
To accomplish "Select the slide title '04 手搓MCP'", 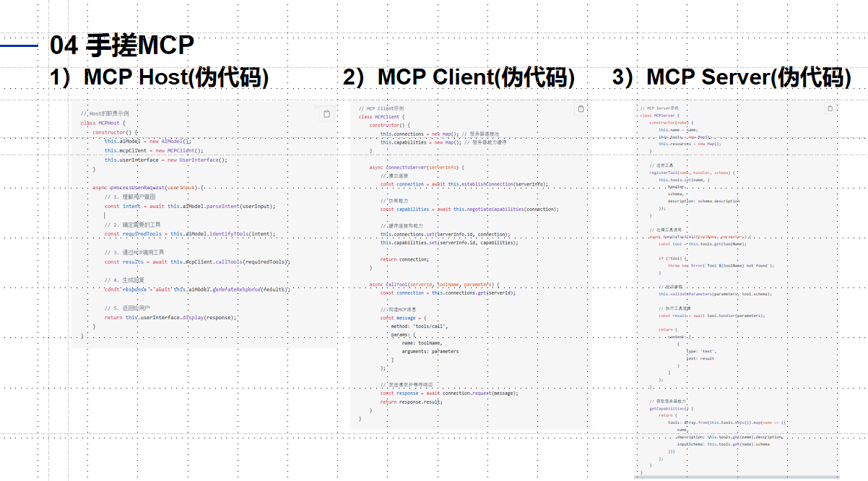I will pyautogui.click(x=122, y=45).
